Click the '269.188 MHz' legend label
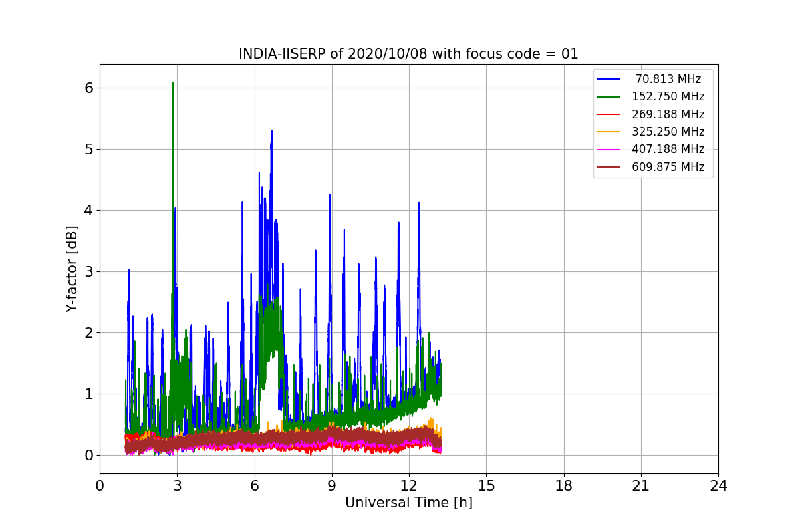 point(668,114)
